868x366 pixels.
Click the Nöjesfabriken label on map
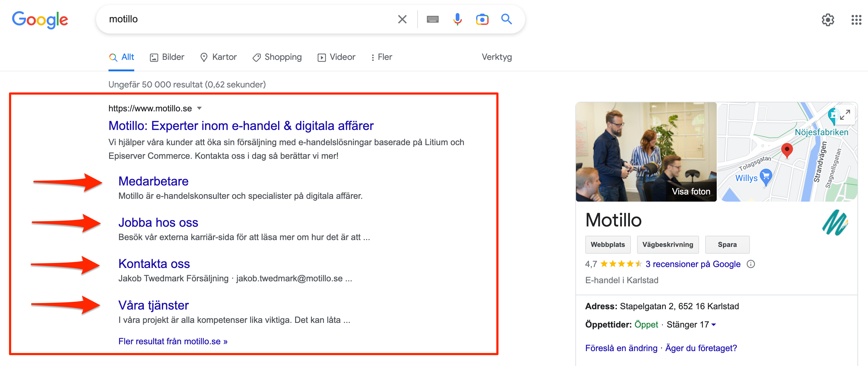(821, 132)
